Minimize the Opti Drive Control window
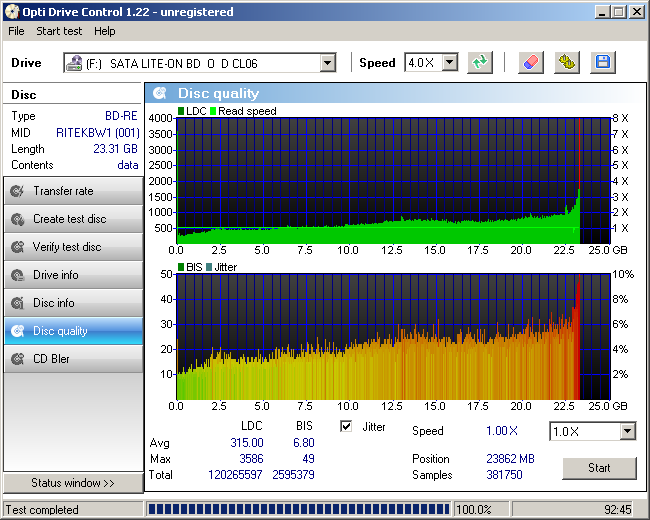The height and width of the screenshot is (520, 650). pos(602,12)
